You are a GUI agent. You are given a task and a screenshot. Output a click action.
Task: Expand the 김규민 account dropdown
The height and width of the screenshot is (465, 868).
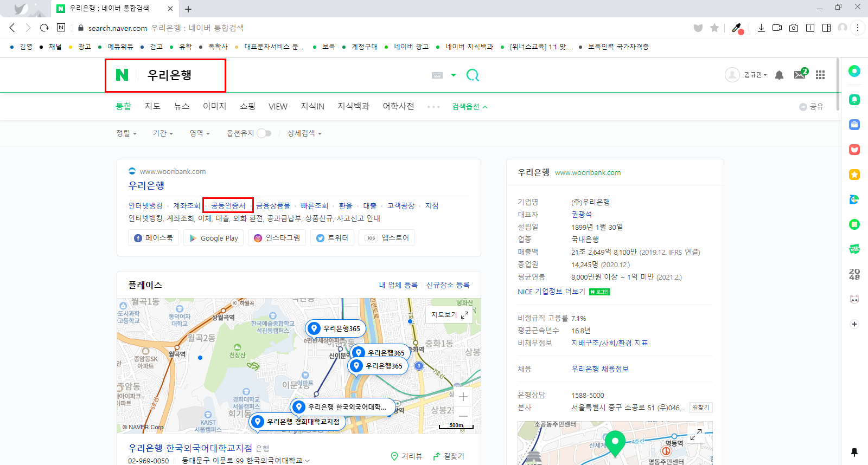click(755, 75)
